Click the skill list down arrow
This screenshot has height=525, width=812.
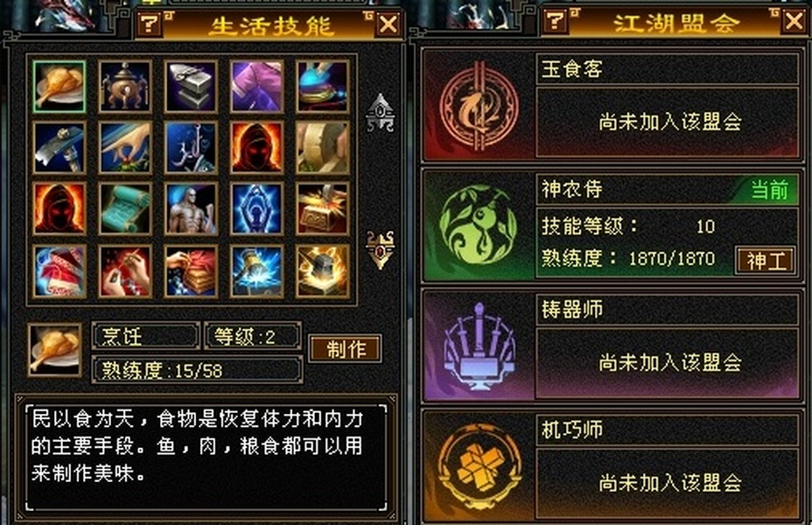coord(381,250)
